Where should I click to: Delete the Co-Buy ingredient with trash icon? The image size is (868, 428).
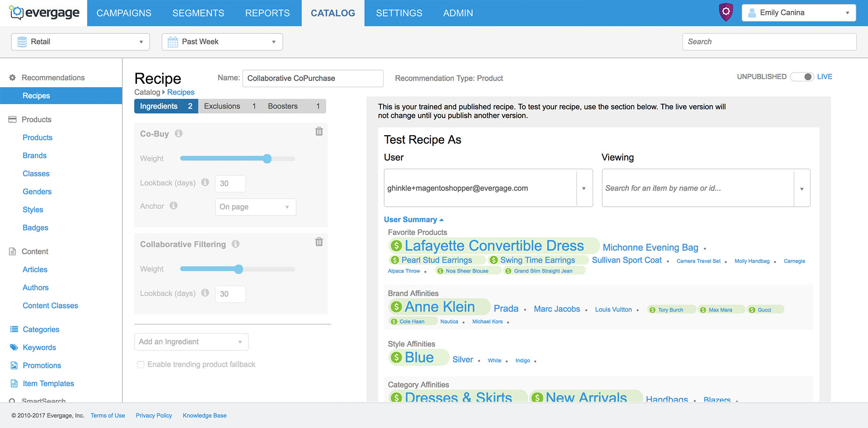pyautogui.click(x=319, y=131)
